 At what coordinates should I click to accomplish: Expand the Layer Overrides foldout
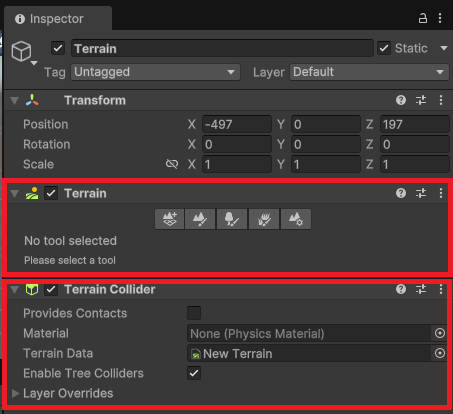tap(15, 393)
